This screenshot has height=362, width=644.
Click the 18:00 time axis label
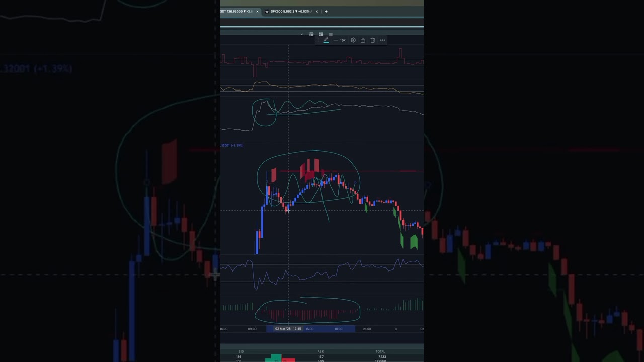pyautogui.click(x=339, y=329)
